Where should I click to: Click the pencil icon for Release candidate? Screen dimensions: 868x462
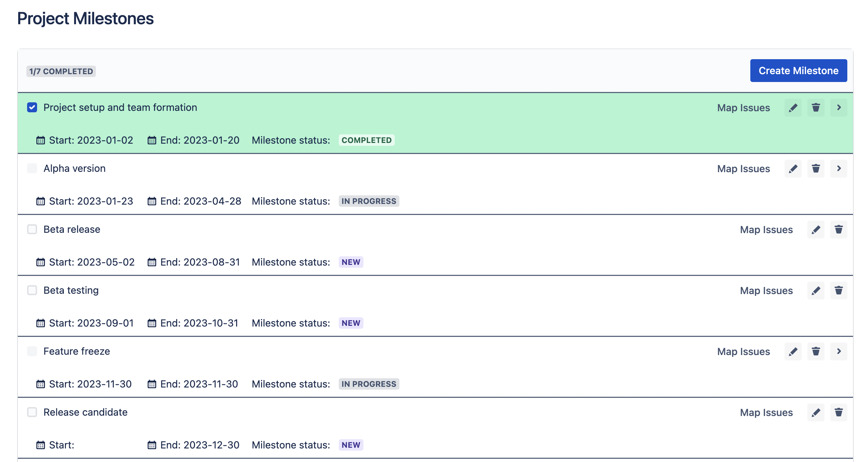816,412
